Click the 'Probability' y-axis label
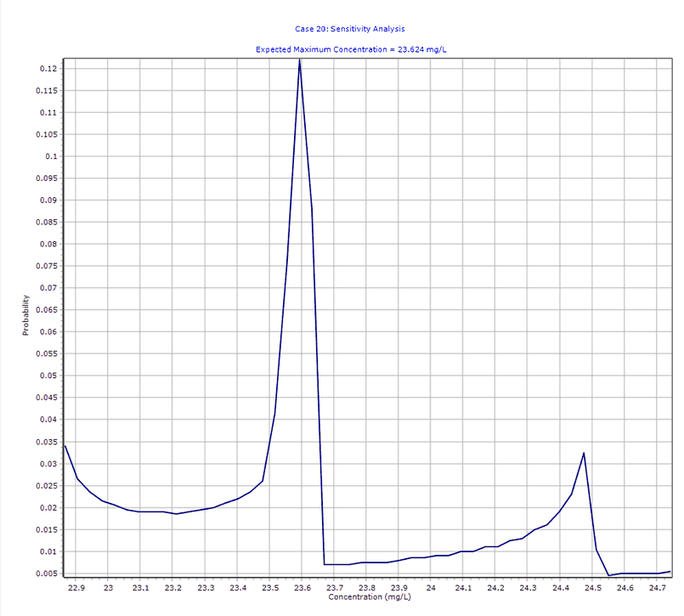The height and width of the screenshot is (616, 684). coord(26,315)
